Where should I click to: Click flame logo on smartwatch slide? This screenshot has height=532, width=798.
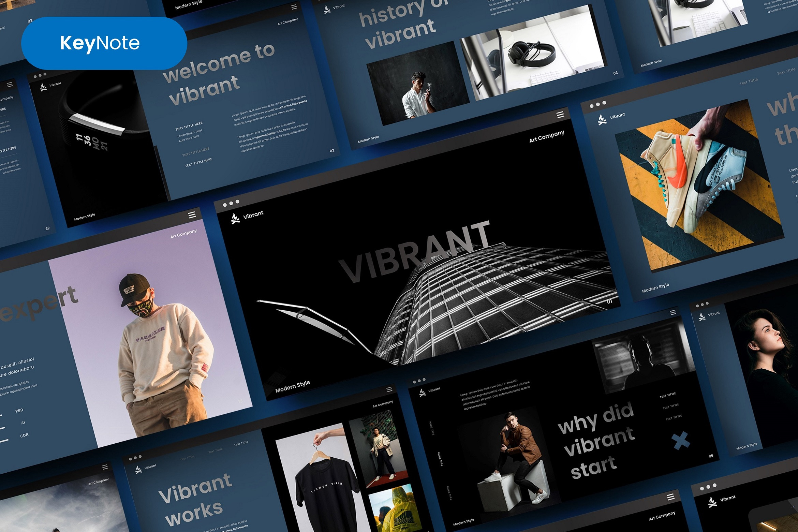[x=43, y=87]
